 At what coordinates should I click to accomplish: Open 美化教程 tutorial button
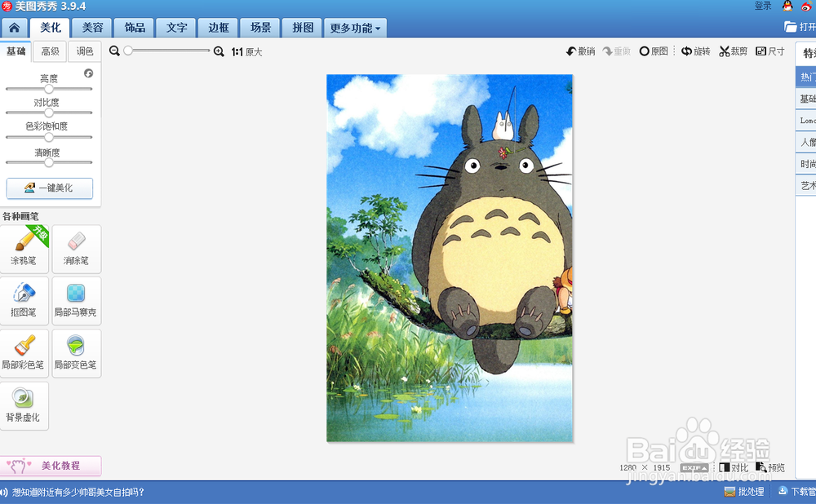point(51,466)
